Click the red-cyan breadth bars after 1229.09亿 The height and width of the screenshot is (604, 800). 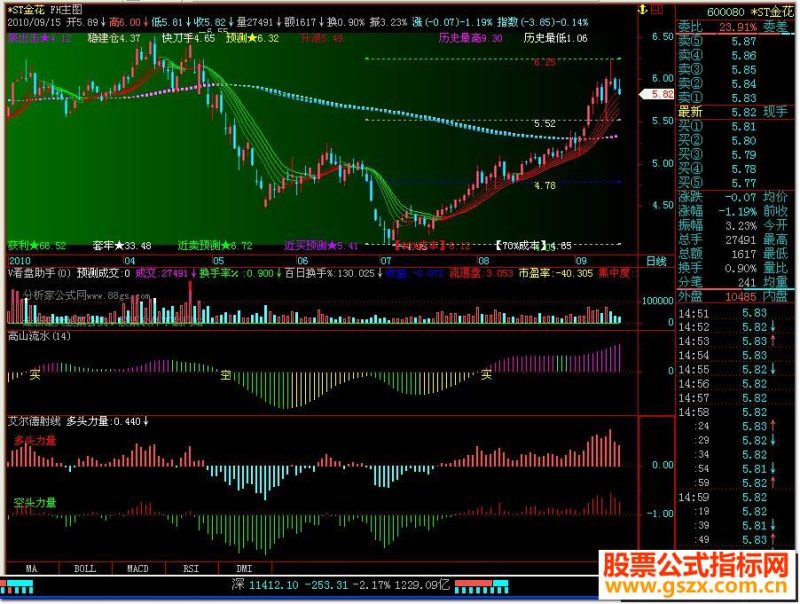481,587
